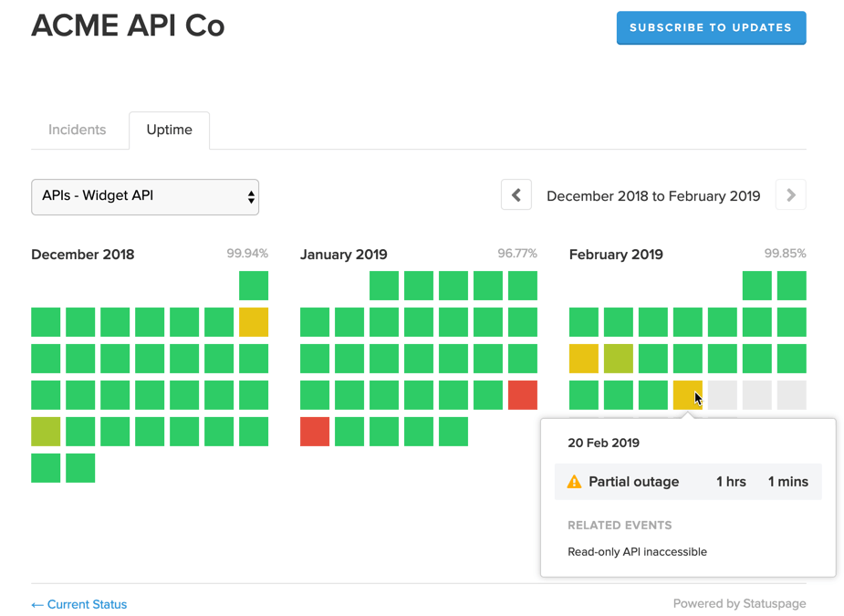This screenshot has height=616, width=844.
Task: Click the red square starting January's last row
Action: pos(315,432)
